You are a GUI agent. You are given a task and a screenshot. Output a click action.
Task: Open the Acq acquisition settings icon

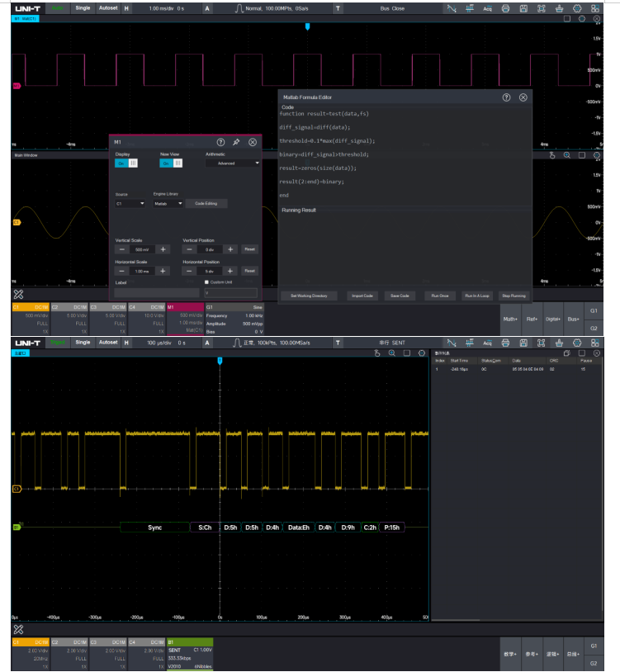pyautogui.click(x=487, y=7)
